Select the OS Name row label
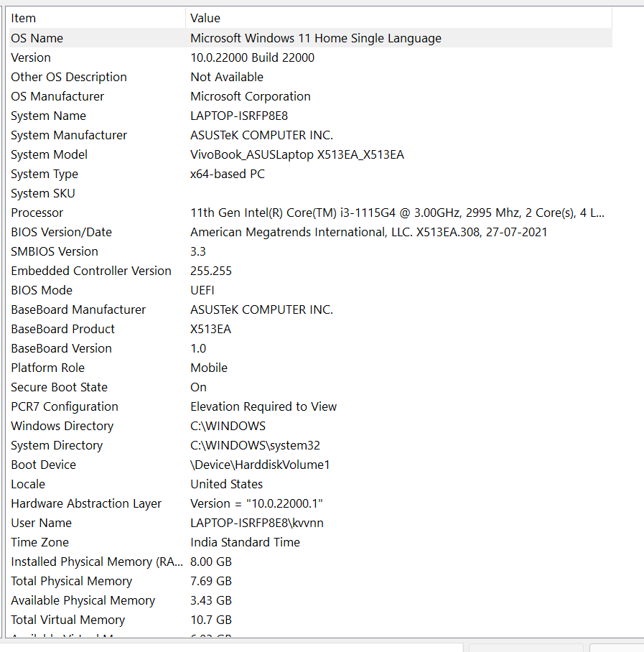 (x=37, y=38)
